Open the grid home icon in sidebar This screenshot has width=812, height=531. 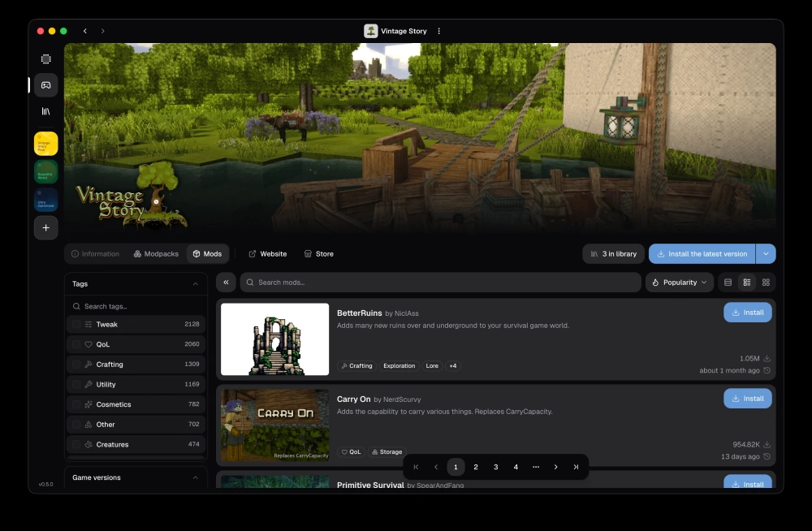tap(46, 59)
